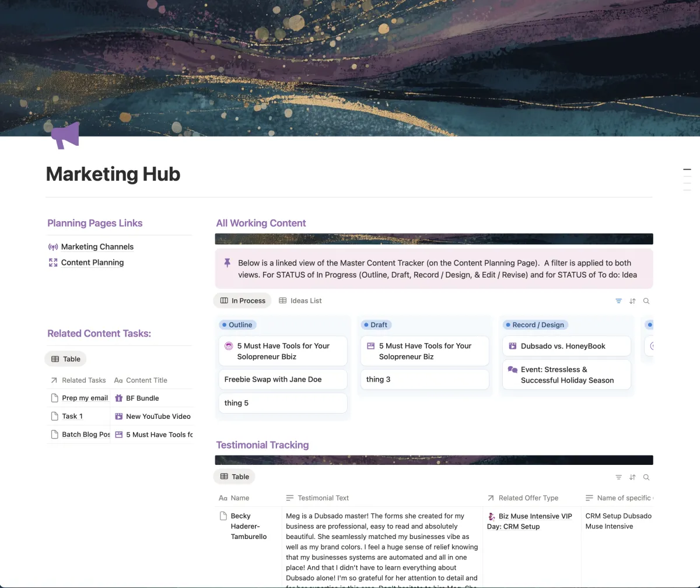Click the Record / Design status group label
This screenshot has width=700, height=588.
tap(534, 325)
